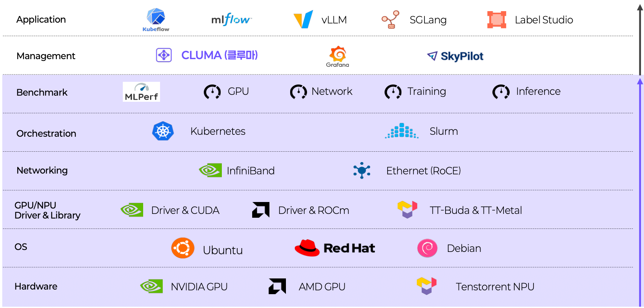Click the Kubeflow logo icon
The height and width of the screenshot is (308, 644).
click(x=156, y=17)
